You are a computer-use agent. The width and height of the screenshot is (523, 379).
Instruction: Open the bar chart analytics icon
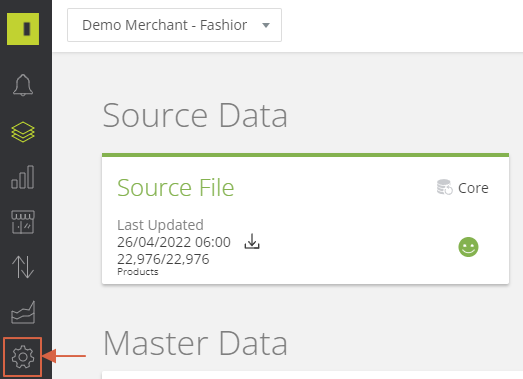pos(23,177)
